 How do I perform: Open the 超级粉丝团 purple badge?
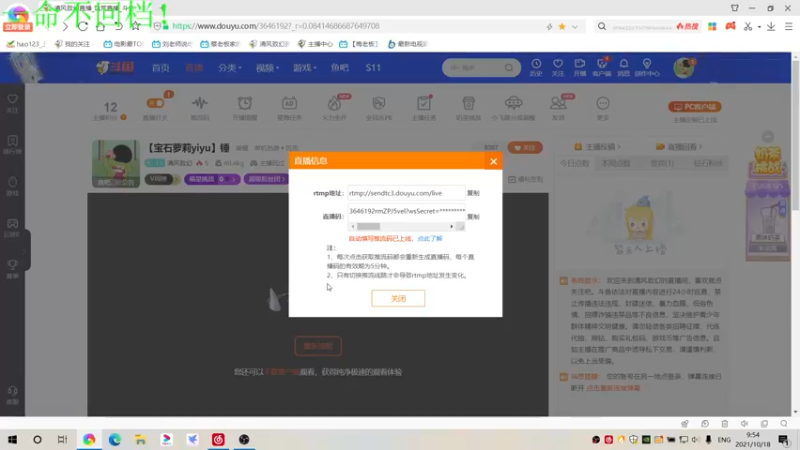pos(266,179)
